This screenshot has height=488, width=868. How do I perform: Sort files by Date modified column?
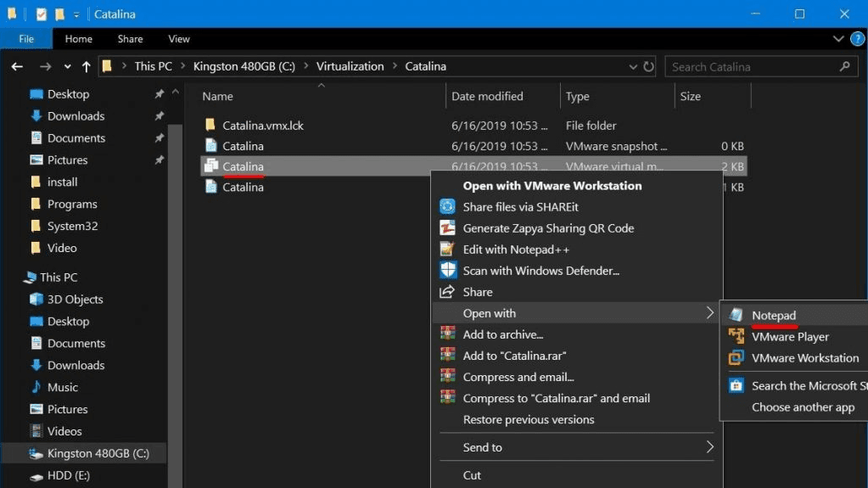[487, 97]
